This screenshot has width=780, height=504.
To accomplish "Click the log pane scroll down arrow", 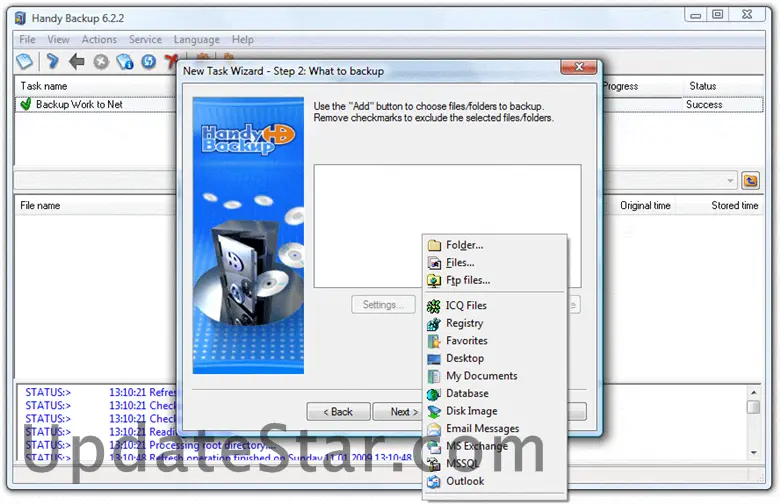I will click(754, 452).
